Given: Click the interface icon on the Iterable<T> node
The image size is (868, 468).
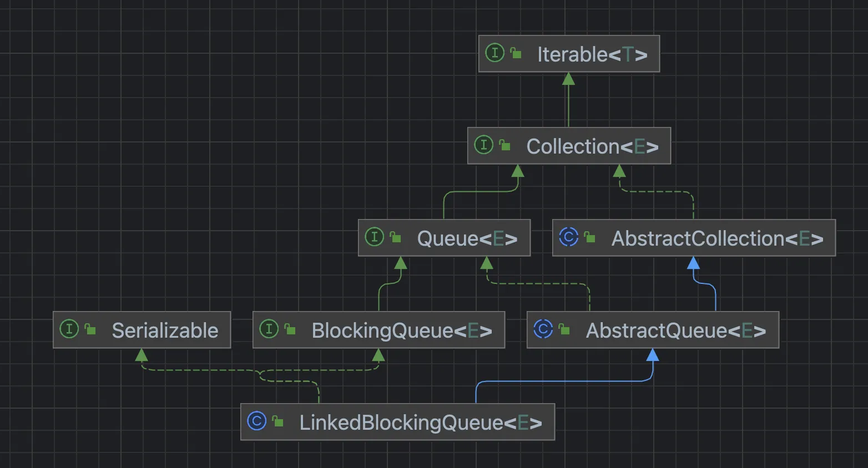Looking at the screenshot, I should click(x=494, y=54).
